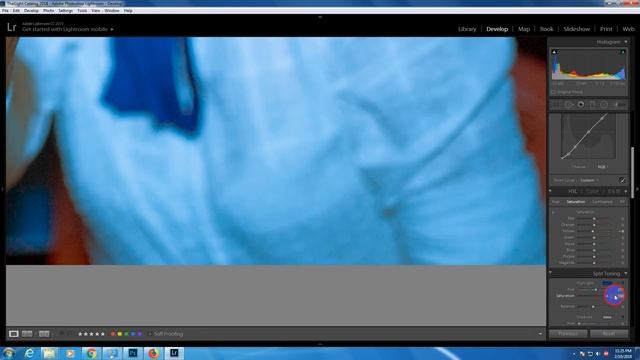Screen dimensions: 640x360
Task: Open Windows Explorer folder in taskbar
Action: (50, 353)
